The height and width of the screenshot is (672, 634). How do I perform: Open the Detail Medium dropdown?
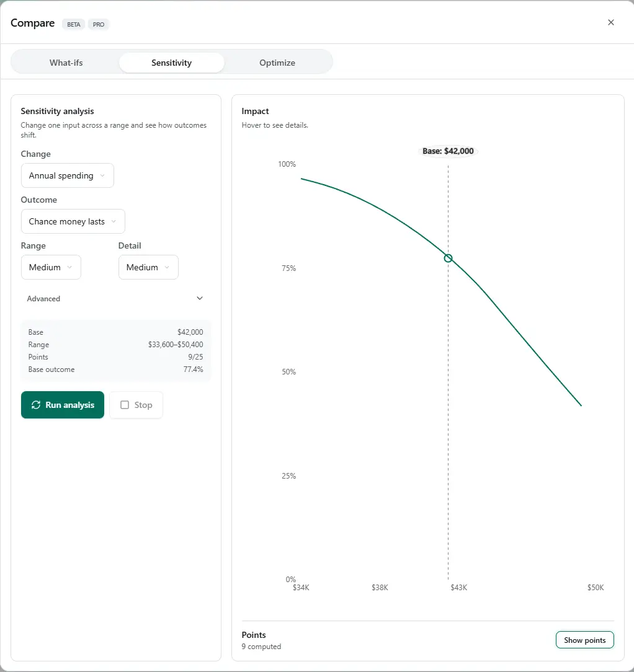(x=148, y=267)
